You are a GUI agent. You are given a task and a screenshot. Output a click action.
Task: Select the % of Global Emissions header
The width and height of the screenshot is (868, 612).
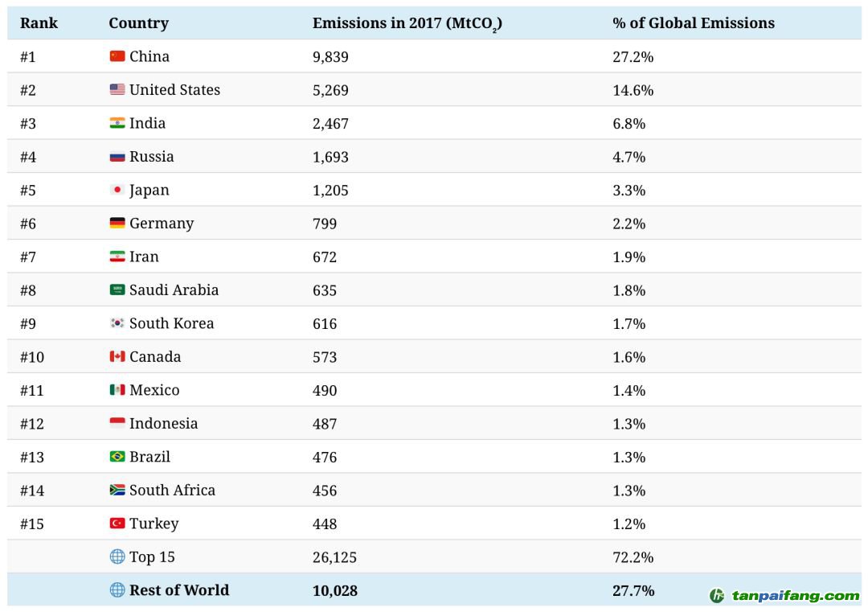(x=693, y=23)
